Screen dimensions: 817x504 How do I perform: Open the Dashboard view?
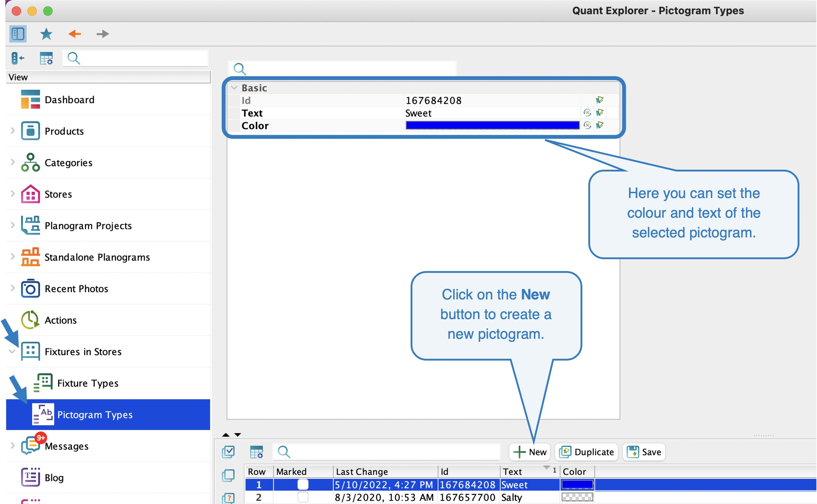tap(108, 100)
